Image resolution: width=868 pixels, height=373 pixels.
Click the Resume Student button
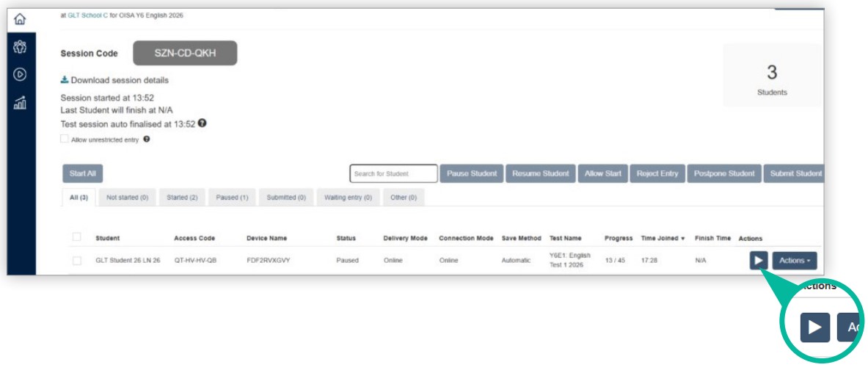(540, 174)
